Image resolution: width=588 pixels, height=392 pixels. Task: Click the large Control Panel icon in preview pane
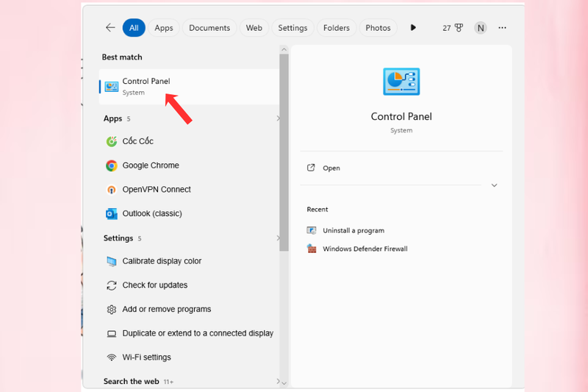(401, 82)
